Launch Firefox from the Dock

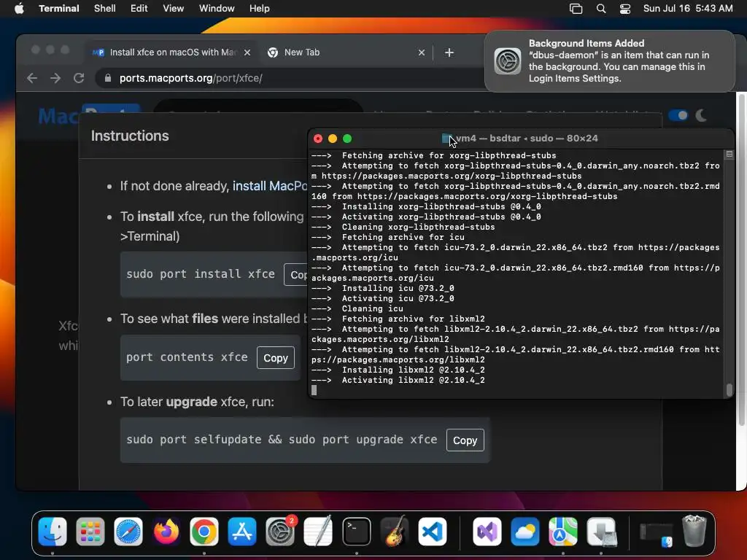tap(166, 532)
